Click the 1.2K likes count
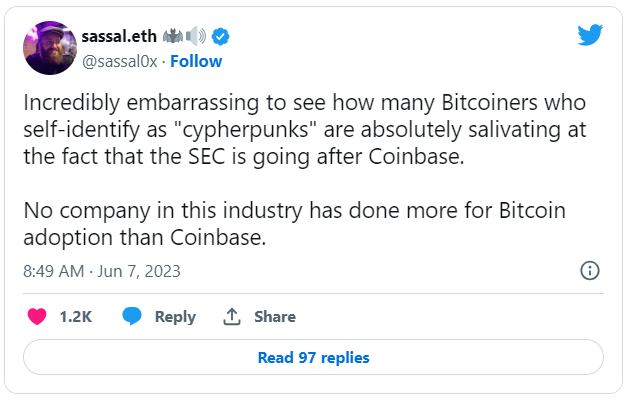 click(76, 316)
